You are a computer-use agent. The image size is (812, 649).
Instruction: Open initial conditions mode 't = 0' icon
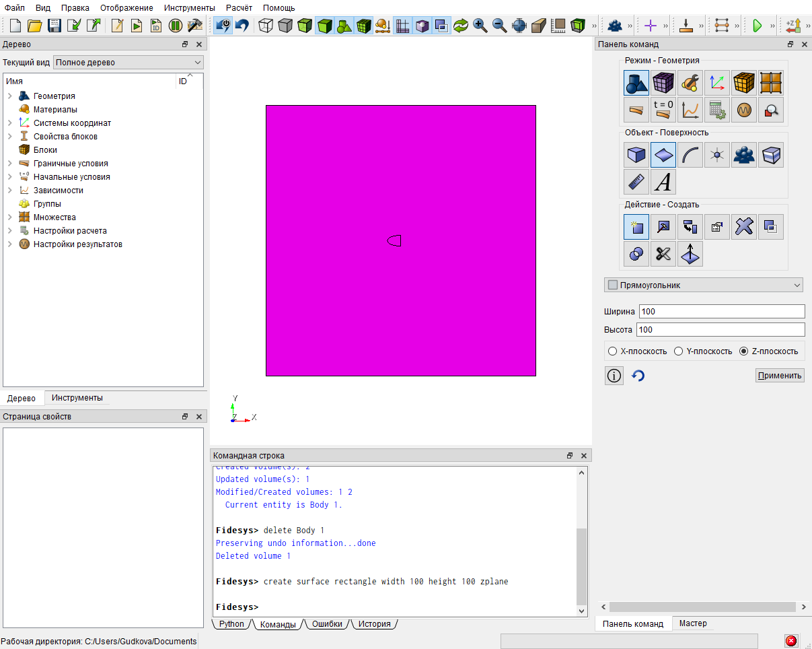[x=663, y=110]
